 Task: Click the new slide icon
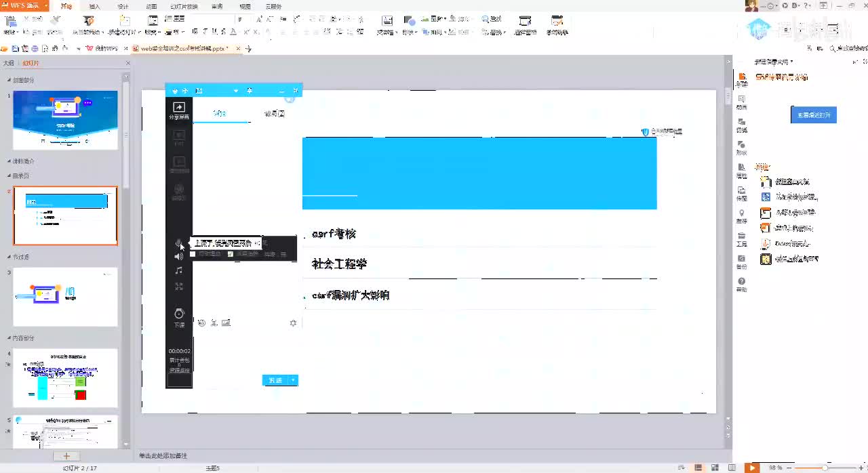click(123, 22)
